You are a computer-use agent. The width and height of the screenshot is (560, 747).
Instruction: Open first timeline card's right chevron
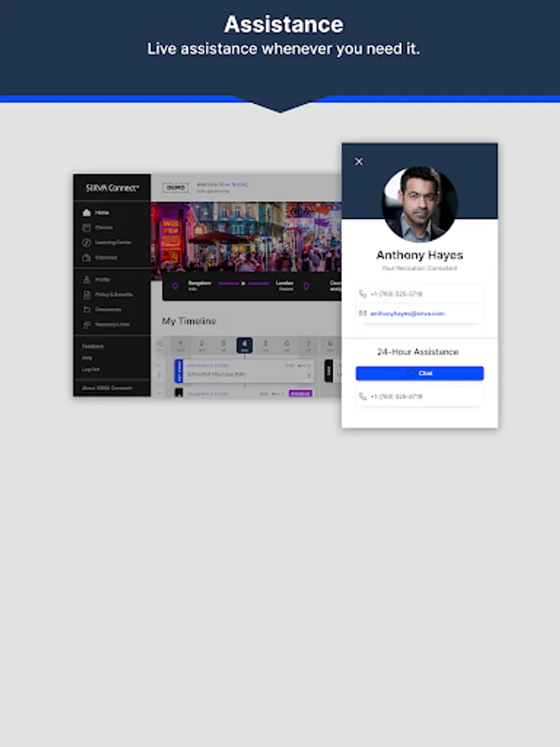309,375
